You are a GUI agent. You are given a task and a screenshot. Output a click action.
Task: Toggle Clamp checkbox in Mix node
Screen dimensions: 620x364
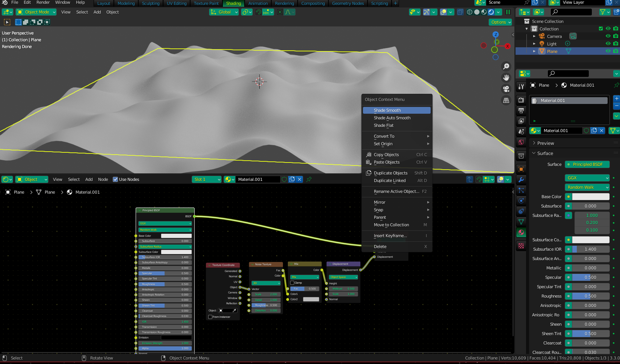292,283
